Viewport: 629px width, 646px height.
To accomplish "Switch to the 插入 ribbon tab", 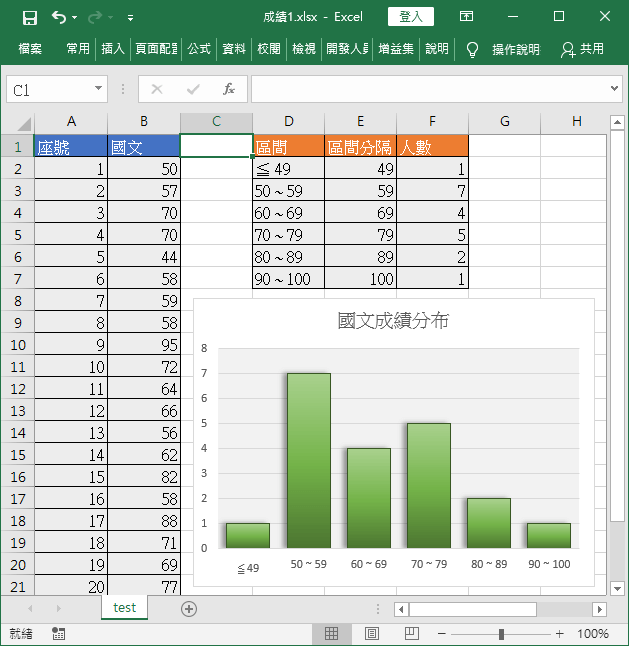I will pos(113,49).
